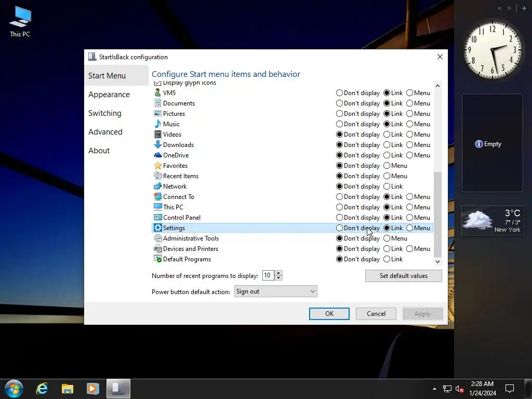Image resolution: width=532 pixels, height=399 pixels.
Task: Click the Connect To icon
Action: [x=157, y=197]
